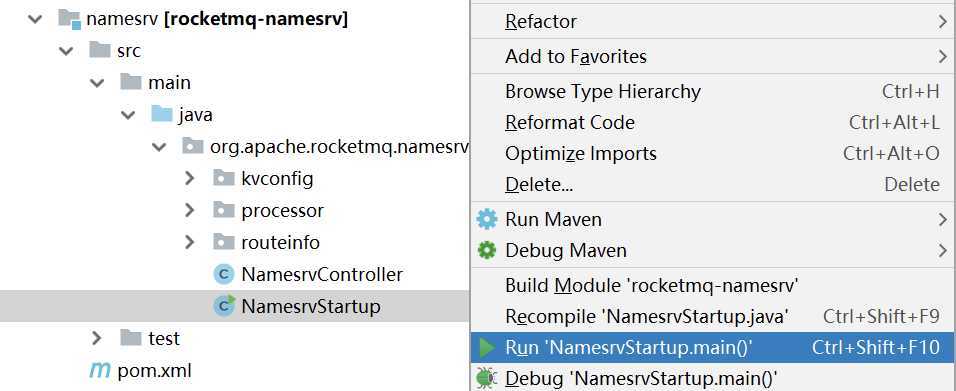Image resolution: width=956 pixels, height=391 pixels.
Task: Click the Maven pom.xml file icon
Action: (x=100, y=370)
